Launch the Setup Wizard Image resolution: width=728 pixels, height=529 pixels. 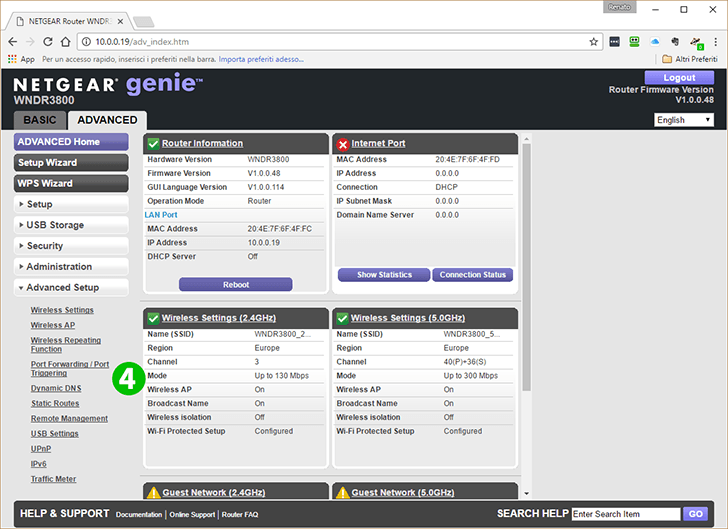tap(71, 163)
